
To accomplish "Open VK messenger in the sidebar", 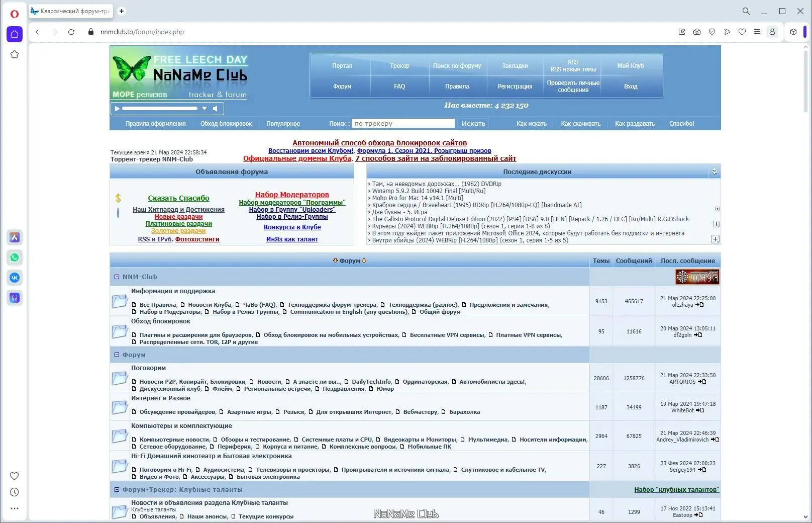I will tap(14, 278).
